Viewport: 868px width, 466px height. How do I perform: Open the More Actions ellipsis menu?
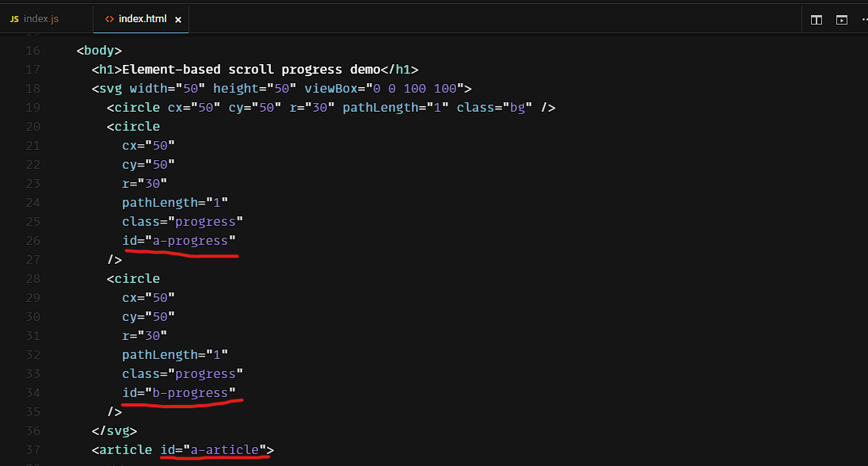(x=862, y=20)
